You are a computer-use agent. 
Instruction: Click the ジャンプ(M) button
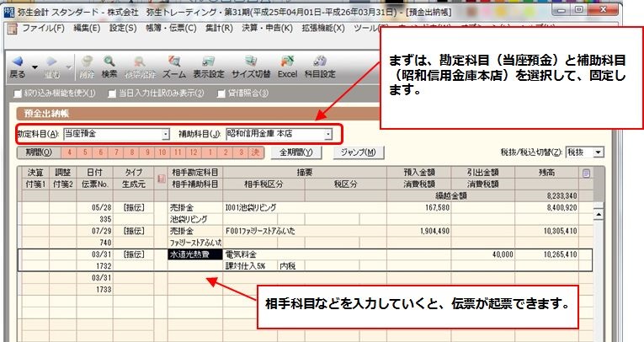(x=358, y=152)
